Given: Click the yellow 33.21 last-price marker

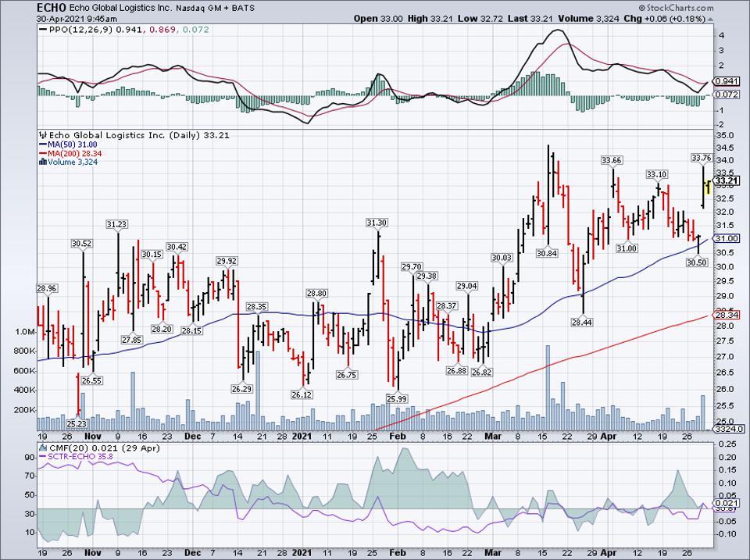Looking at the screenshot, I should coord(725,180).
